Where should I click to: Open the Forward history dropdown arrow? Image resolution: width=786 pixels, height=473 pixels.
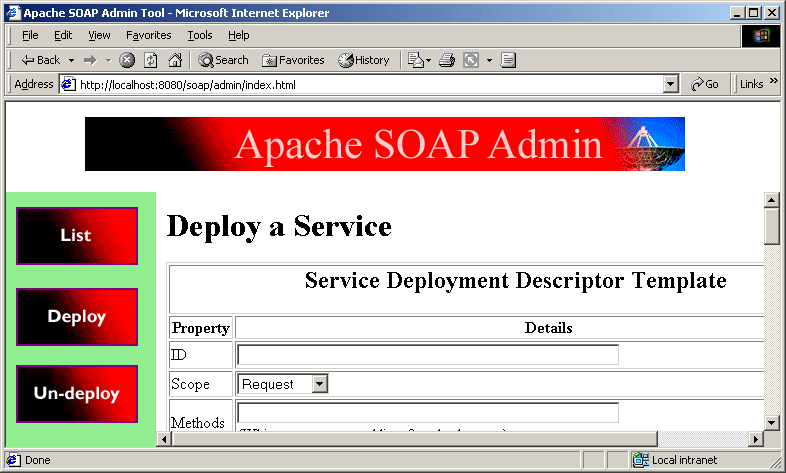(108, 61)
